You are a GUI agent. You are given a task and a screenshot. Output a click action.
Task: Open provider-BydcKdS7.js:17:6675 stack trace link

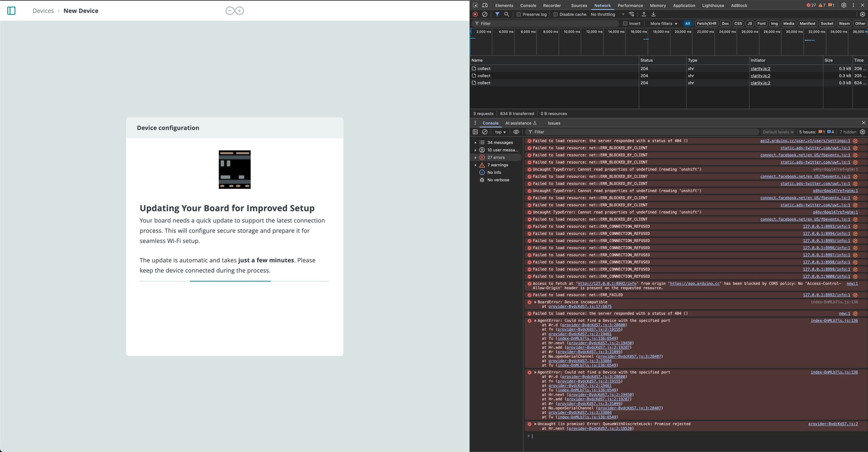(580, 306)
